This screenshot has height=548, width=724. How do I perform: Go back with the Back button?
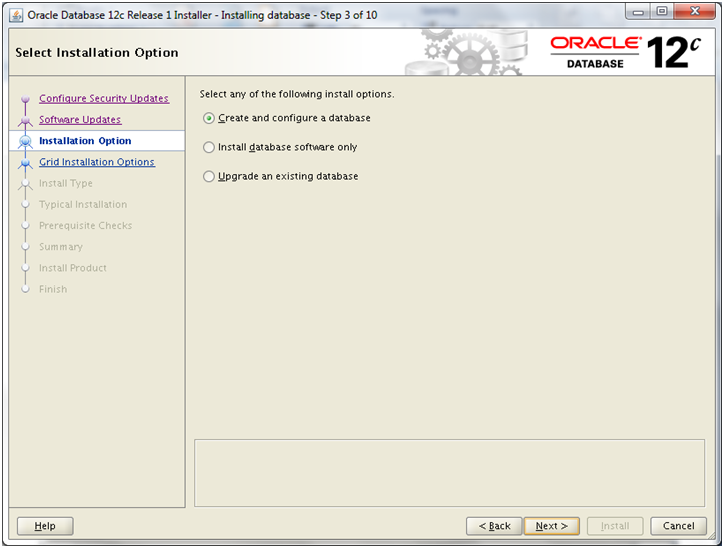(494, 526)
